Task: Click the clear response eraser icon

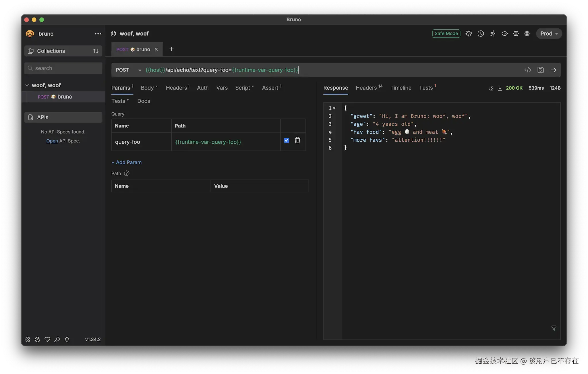Action: (491, 88)
